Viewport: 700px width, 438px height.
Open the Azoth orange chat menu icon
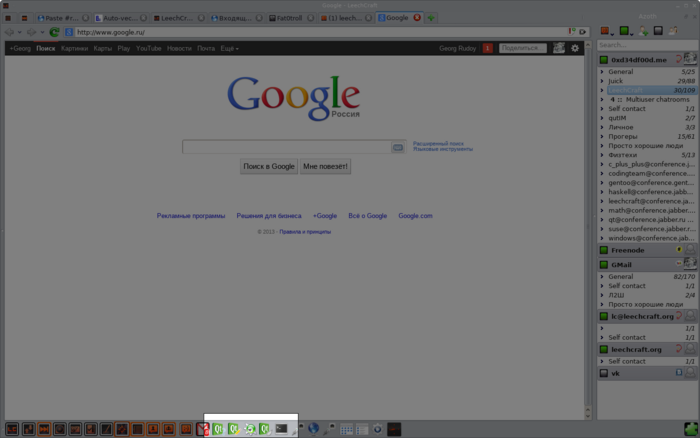coord(605,31)
